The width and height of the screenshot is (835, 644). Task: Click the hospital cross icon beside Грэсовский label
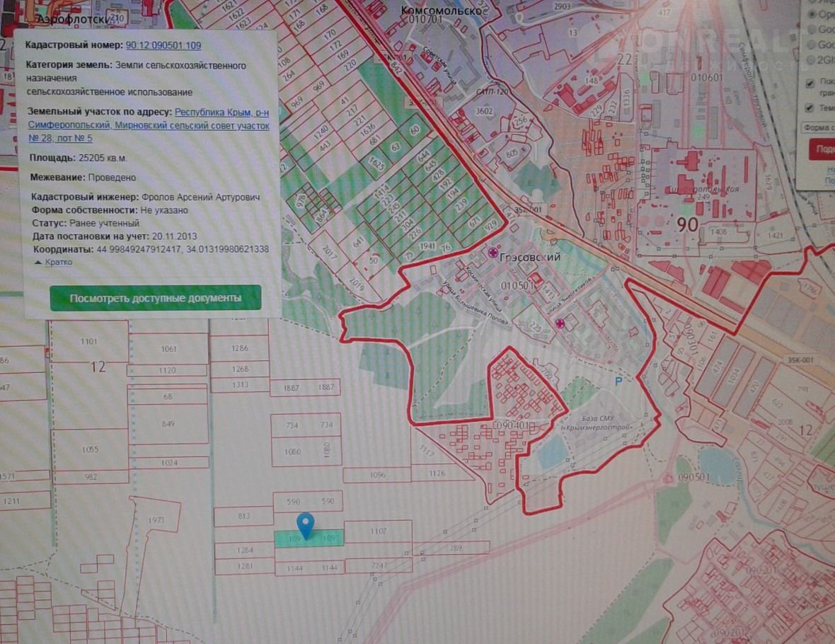click(x=493, y=253)
